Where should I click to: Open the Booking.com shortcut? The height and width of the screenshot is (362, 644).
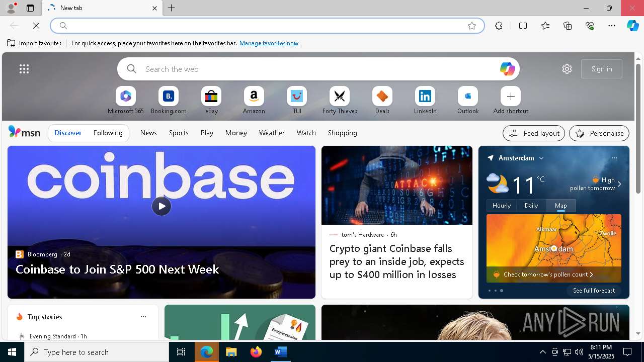click(169, 101)
